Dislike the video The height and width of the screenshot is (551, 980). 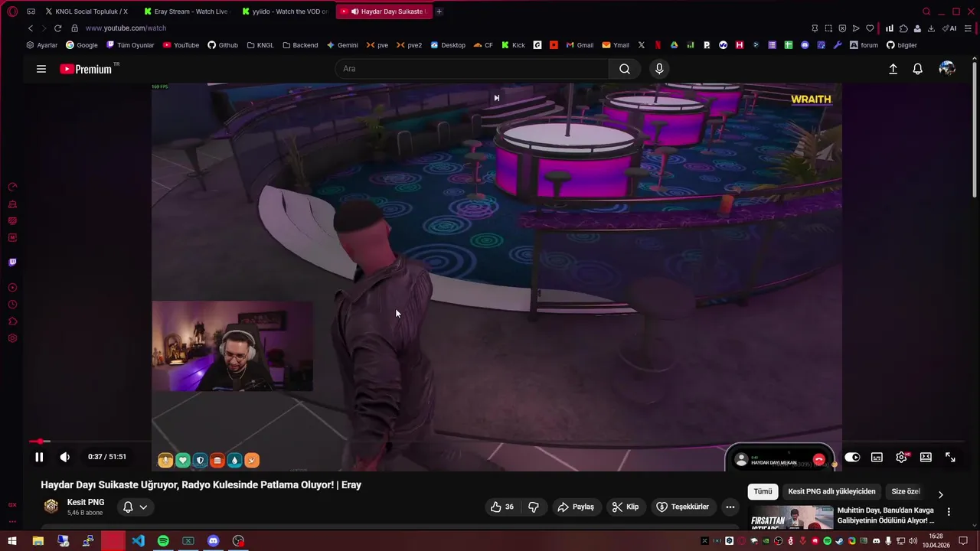(534, 507)
